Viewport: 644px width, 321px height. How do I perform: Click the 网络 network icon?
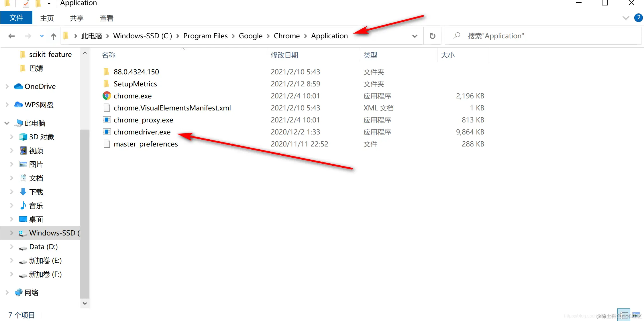pos(19,292)
